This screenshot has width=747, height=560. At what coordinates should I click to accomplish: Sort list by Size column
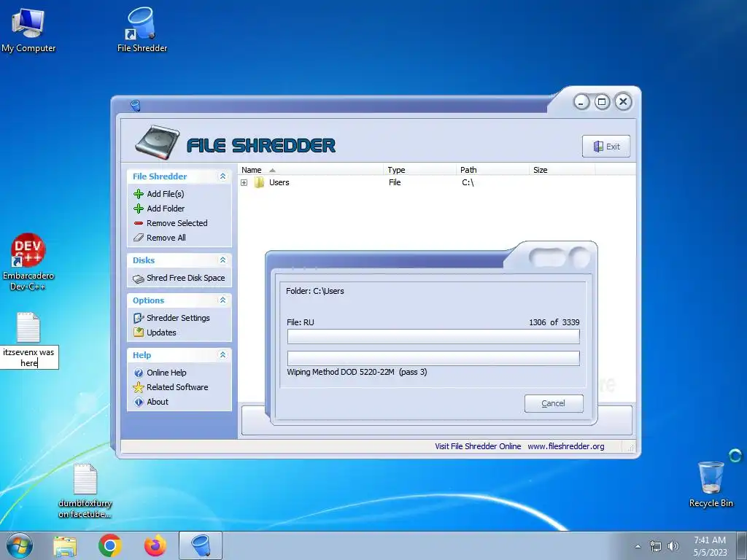click(x=562, y=170)
